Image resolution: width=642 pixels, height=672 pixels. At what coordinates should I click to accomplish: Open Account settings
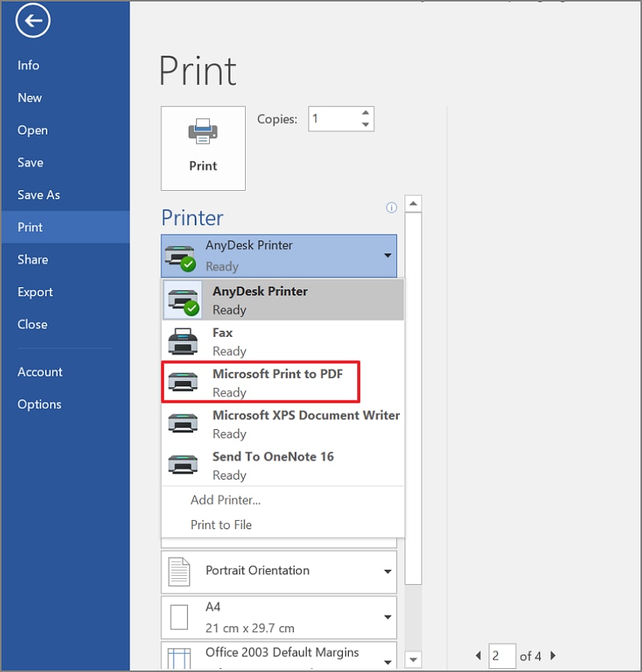40,371
